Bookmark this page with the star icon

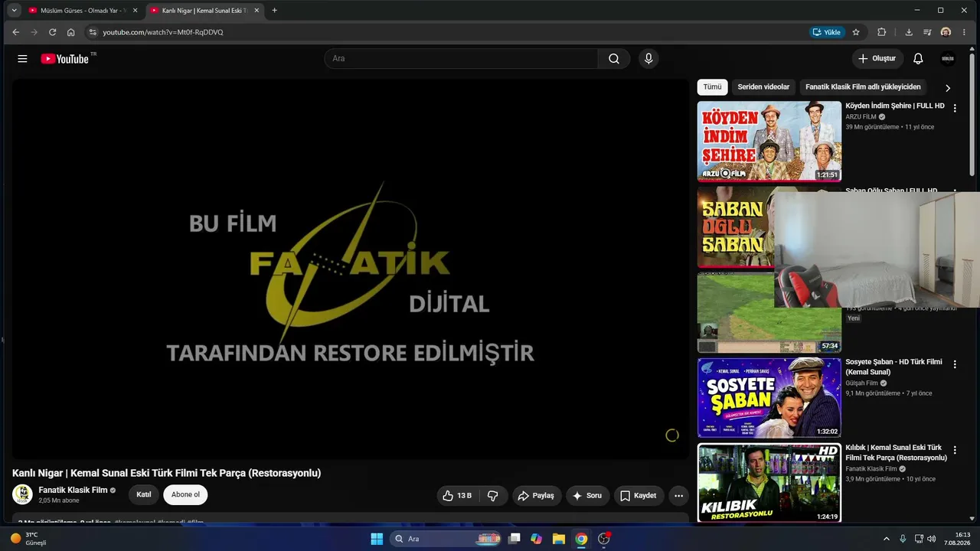856,32
